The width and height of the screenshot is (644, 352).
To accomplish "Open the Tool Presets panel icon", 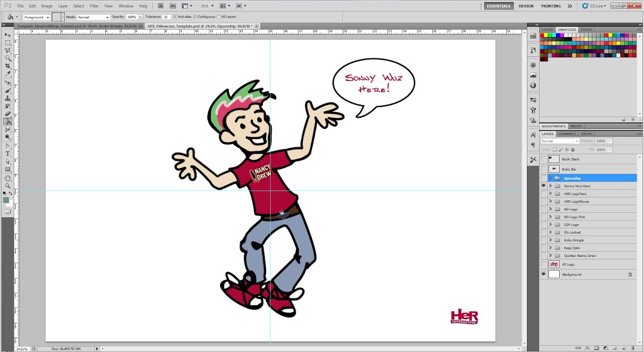I will click(x=533, y=159).
